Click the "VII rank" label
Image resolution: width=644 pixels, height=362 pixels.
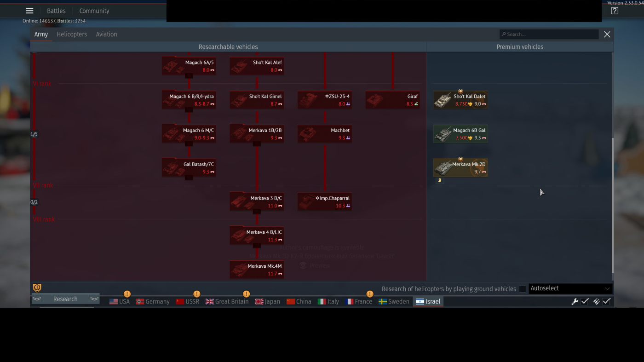(x=43, y=185)
